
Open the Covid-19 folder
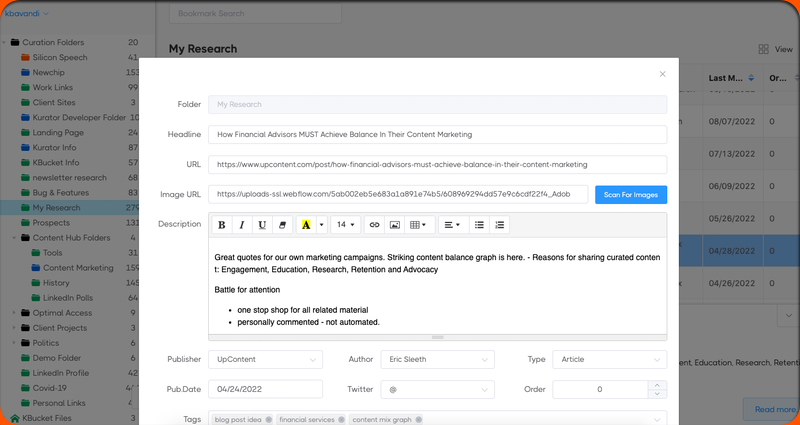[x=49, y=388]
